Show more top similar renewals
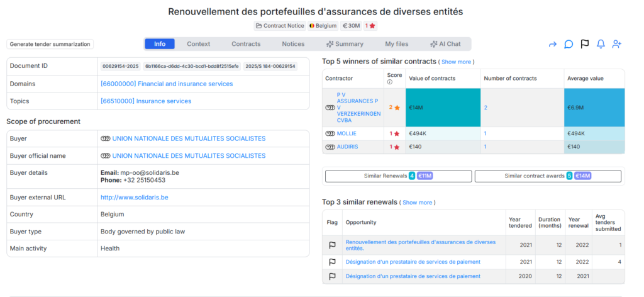The image size is (644, 297). tap(418, 203)
